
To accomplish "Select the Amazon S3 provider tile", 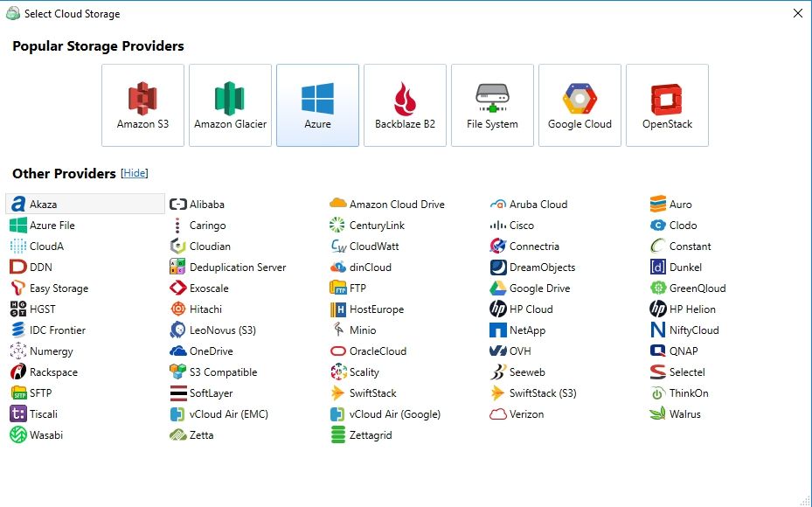I will click(143, 105).
